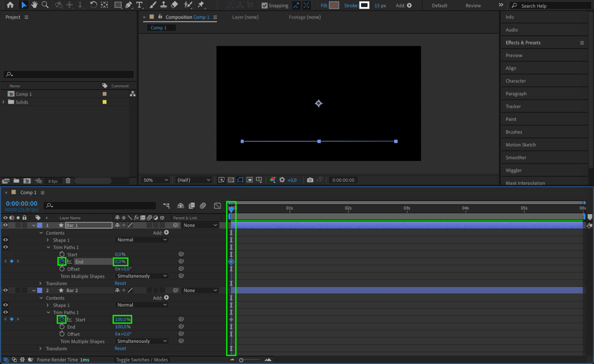Hide the Bar 1 layer

5,225
